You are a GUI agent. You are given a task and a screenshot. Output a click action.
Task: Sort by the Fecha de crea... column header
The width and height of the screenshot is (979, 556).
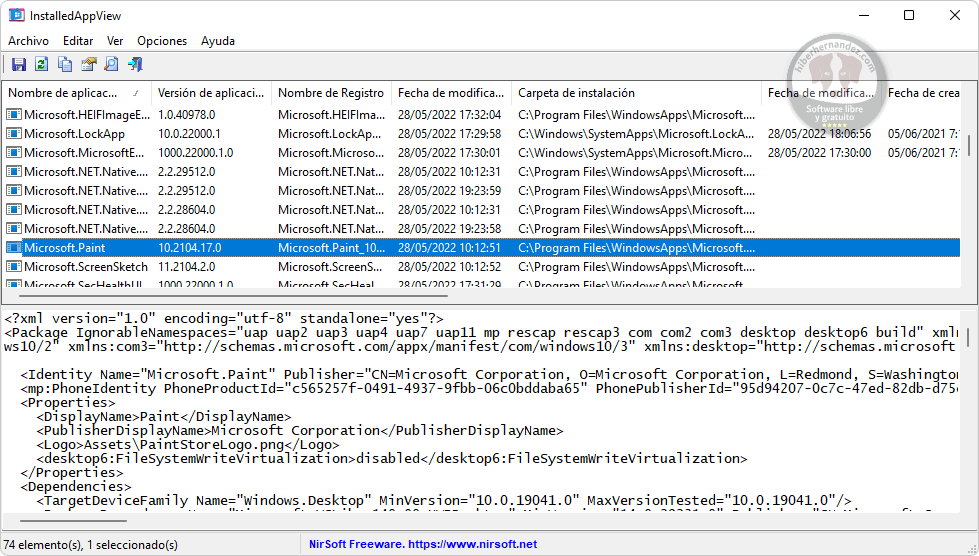pyautogui.click(x=923, y=92)
